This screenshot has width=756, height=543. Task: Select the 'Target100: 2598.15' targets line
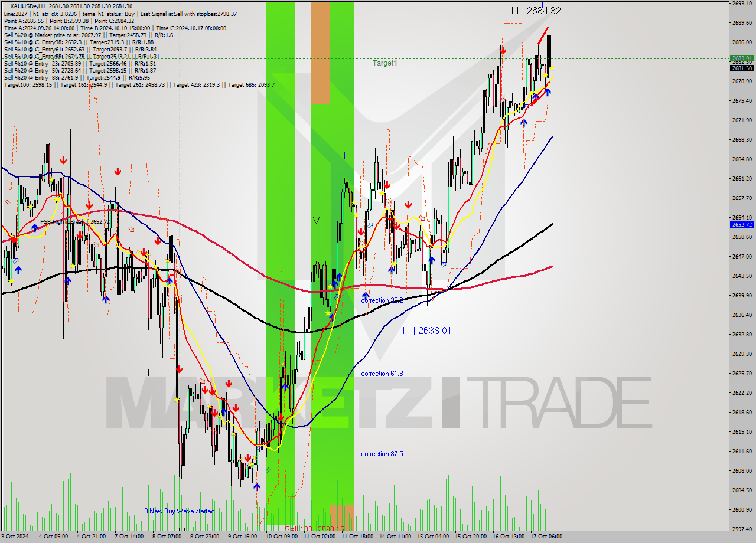pos(139,84)
